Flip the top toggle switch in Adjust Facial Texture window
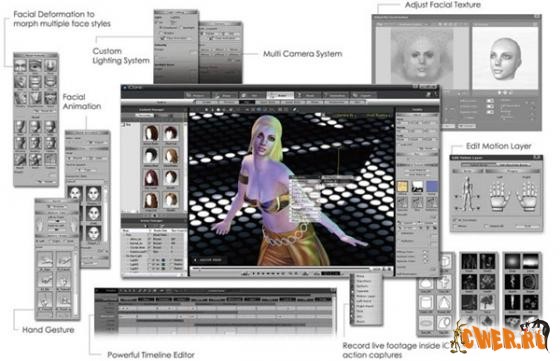 490,101
